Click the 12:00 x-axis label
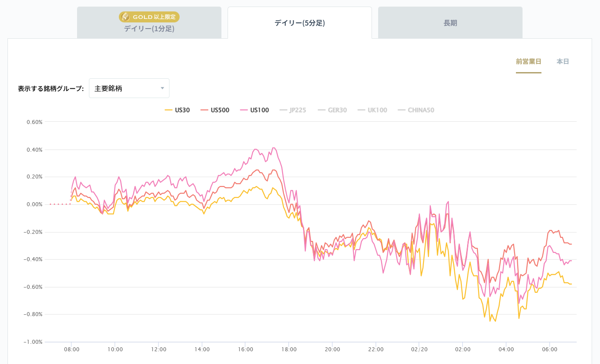The image size is (600, 364). [158, 349]
